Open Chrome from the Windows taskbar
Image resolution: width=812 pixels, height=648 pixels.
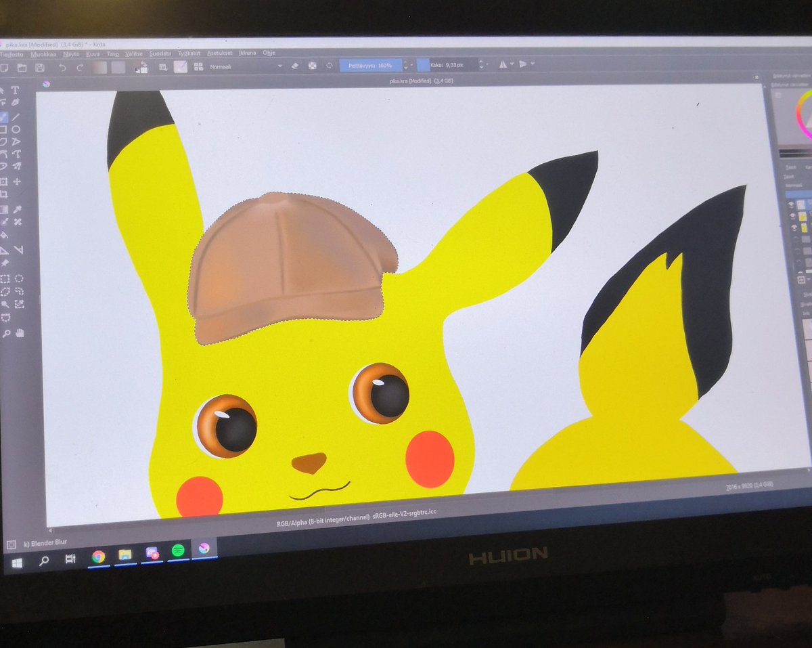coord(99,557)
